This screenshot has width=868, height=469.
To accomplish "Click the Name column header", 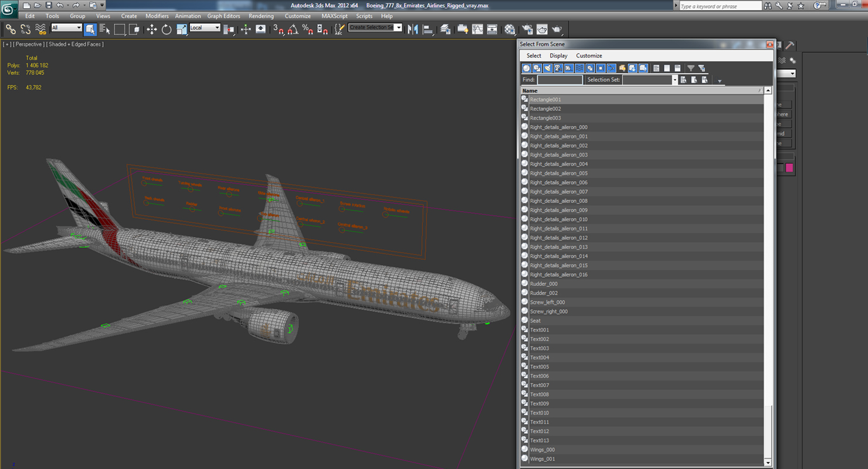I will [642, 91].
